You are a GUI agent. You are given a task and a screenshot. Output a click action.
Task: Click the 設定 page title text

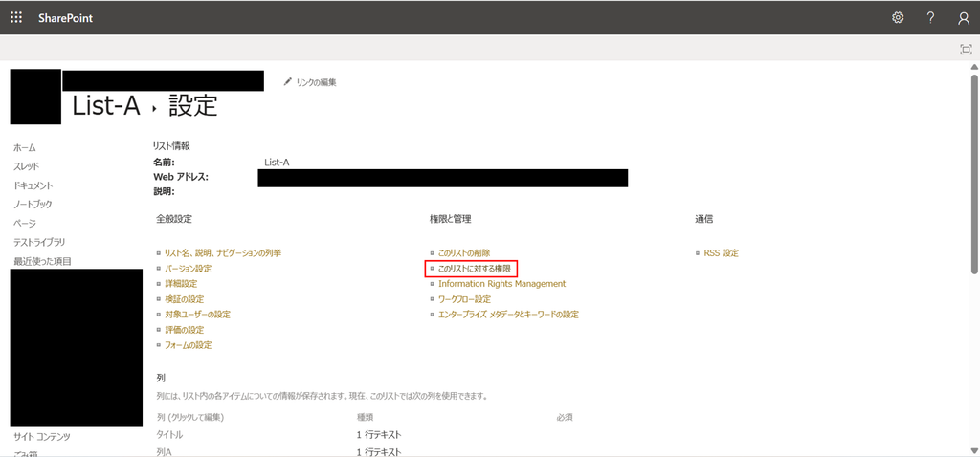(193, 107)
